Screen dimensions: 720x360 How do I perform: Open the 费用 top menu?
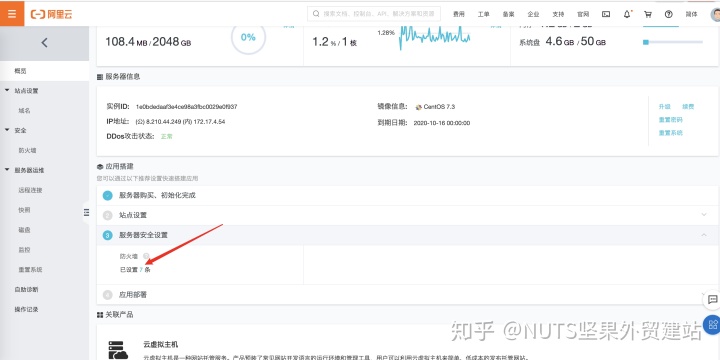459,14
